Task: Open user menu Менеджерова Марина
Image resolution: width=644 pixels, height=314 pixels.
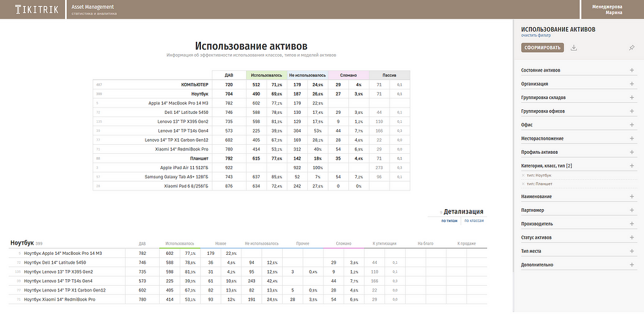Action: [612, 10]
